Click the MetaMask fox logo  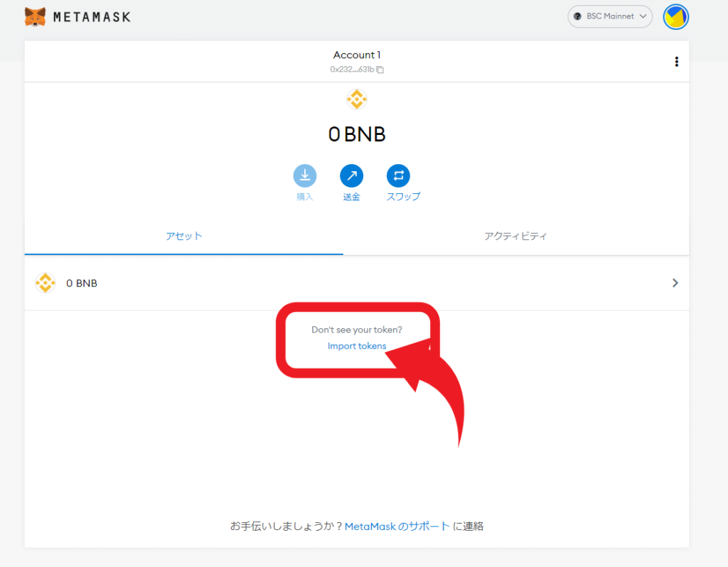(x=35, y=16)
